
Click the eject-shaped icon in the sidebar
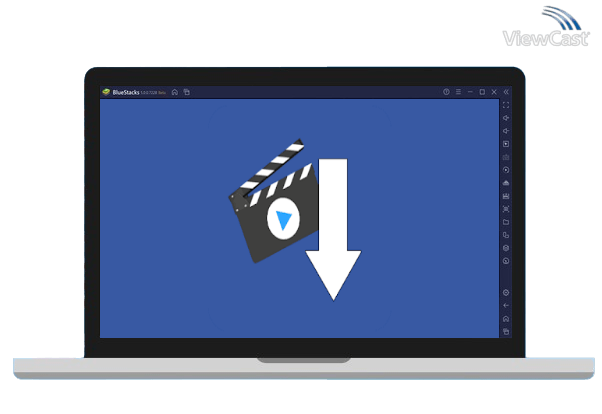(506, 183)
